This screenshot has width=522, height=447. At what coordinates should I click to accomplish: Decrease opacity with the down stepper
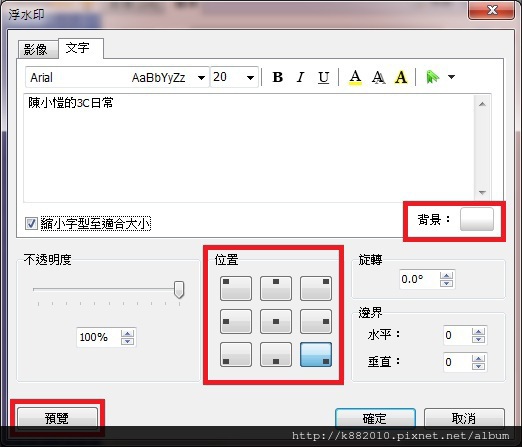coord(127,341)
